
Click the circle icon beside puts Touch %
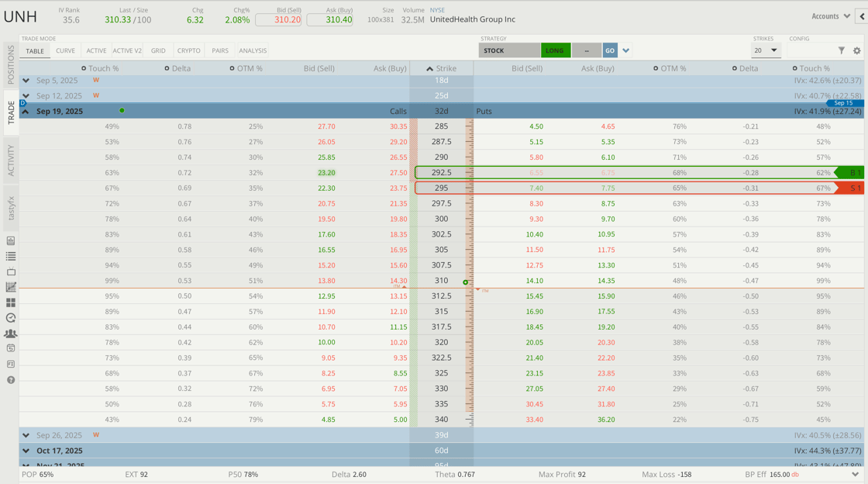[794, 68]
